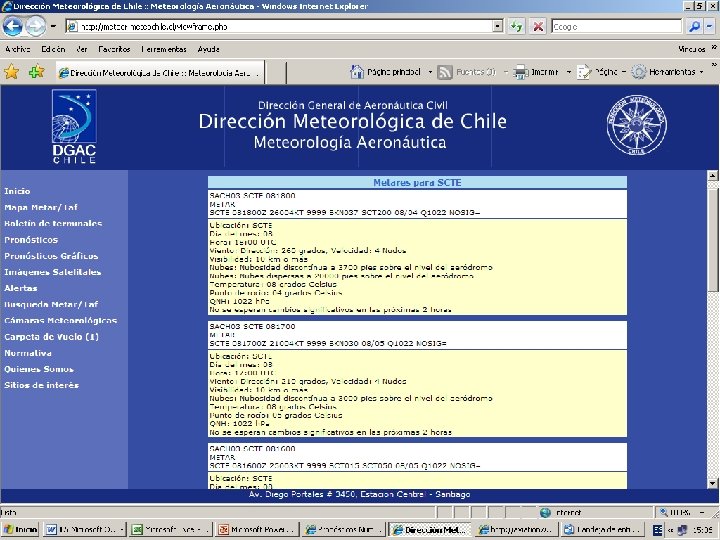Click the Google search box
The image size is (720, 540).
(617, 27)
